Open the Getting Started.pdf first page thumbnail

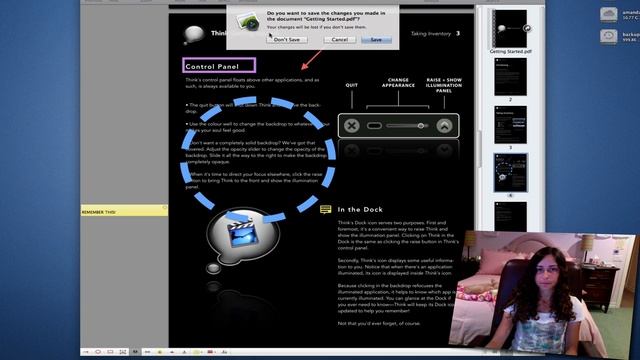510,29
